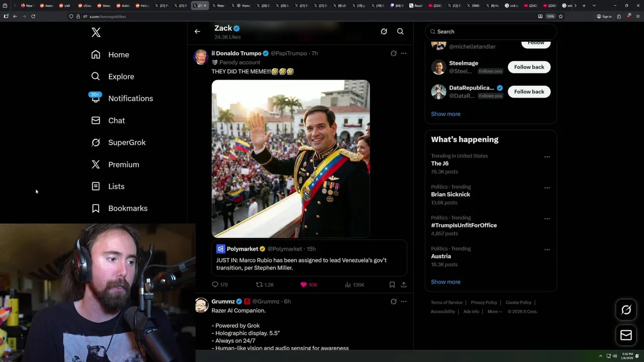Image resolution: width=644 pixels, height=362 pixels.
Task: Open the Privacy Policy link
Action: coord(484,303)
